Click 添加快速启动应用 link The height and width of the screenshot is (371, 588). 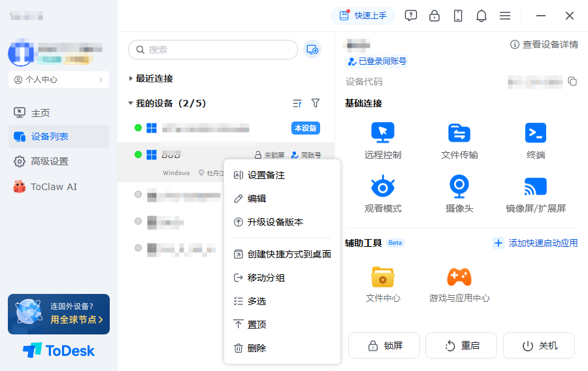click(x=536, y=243)
